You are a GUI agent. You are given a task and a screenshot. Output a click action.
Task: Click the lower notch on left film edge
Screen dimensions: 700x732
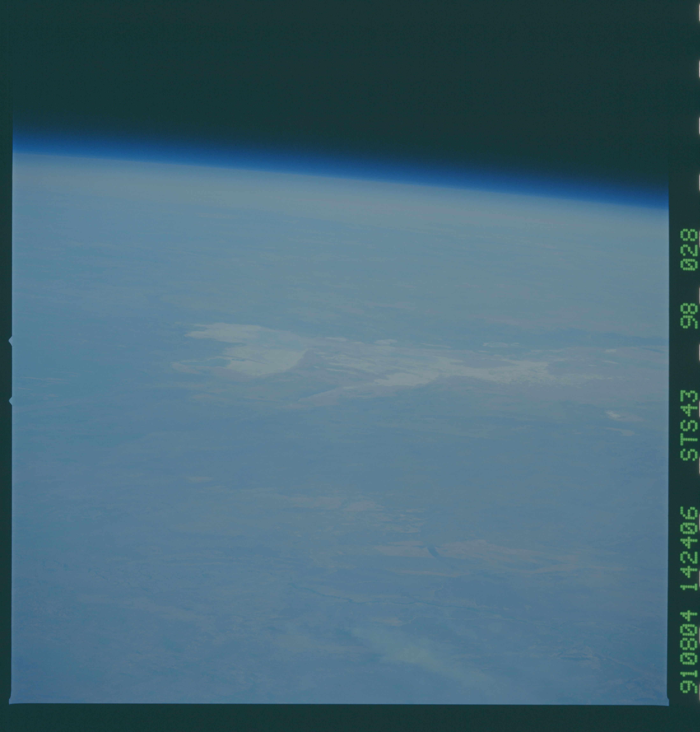11,401
